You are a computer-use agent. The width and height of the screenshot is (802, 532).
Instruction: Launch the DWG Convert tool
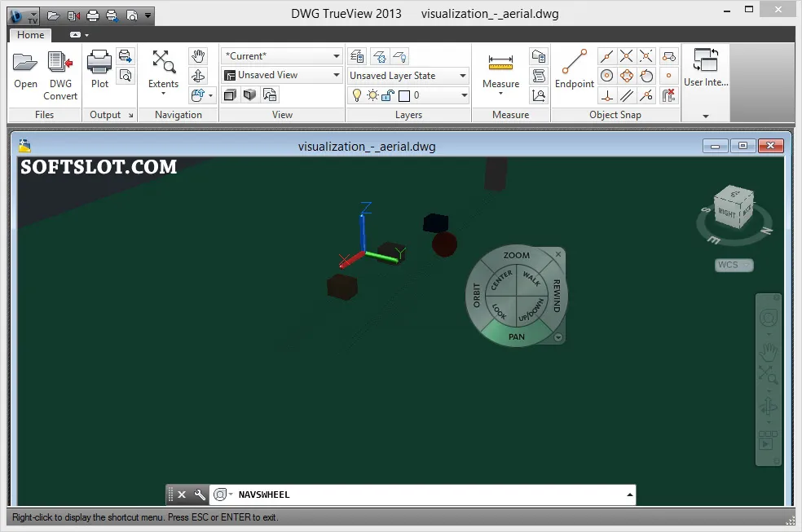[60, 76]
